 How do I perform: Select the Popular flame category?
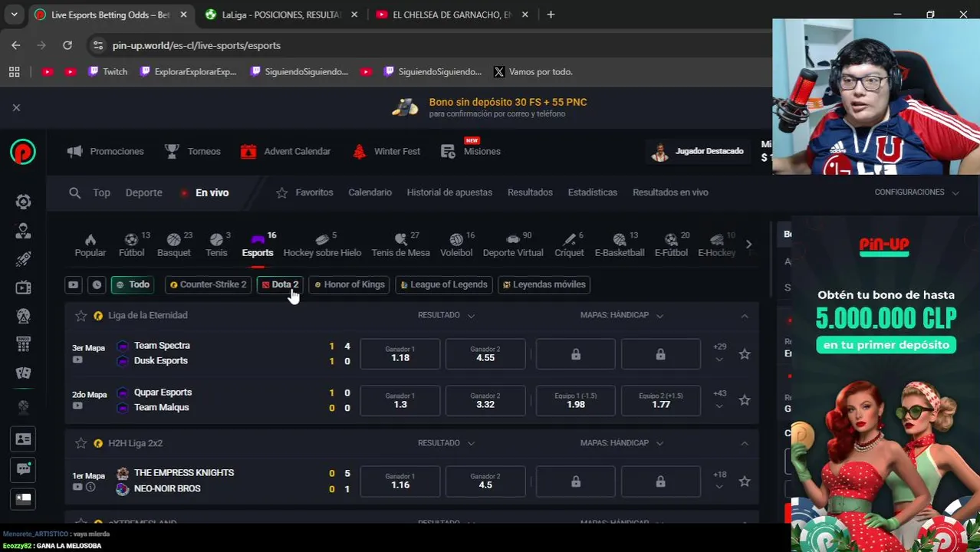click(90, 245)
